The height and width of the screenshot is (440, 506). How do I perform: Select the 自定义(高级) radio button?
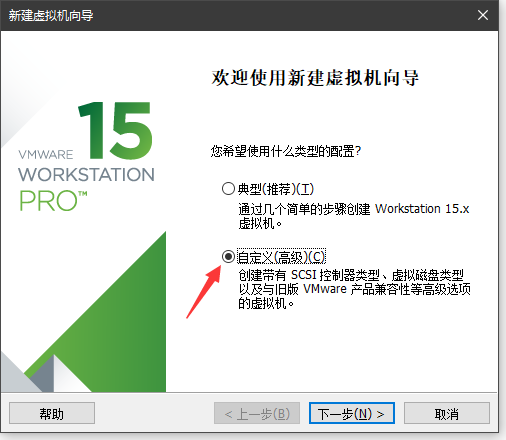pos(228,257)
